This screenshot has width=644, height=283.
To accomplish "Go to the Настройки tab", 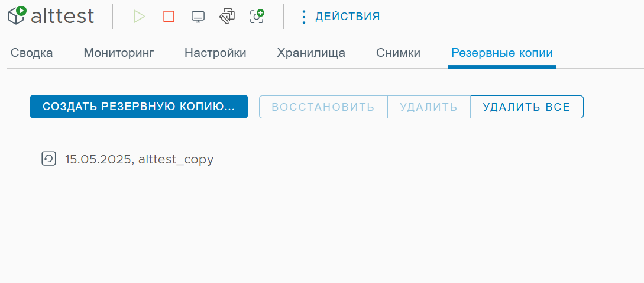I will 215,53.
